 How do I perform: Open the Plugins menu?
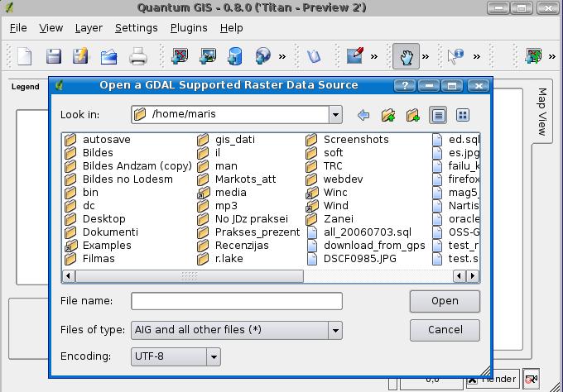(x=189, y=28)
